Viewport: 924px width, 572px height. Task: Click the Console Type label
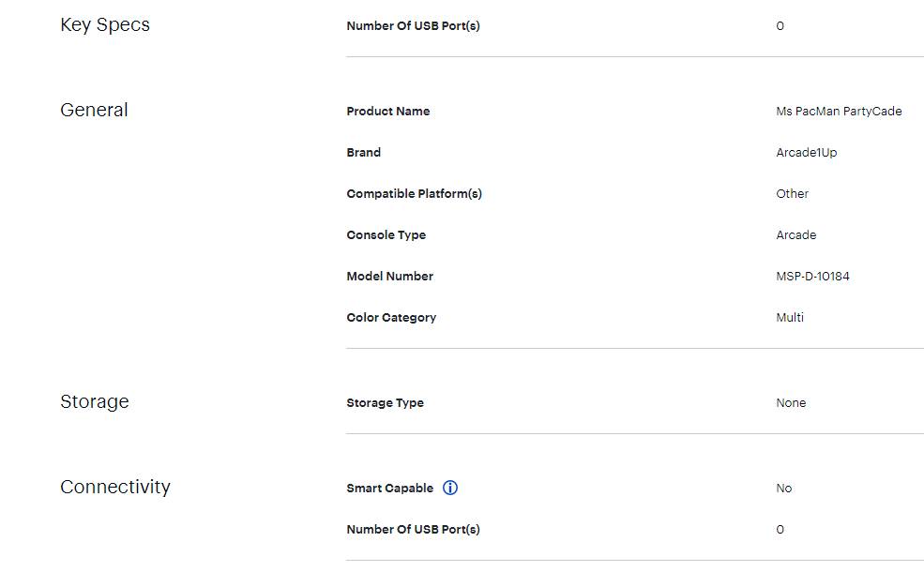(386, 235)
